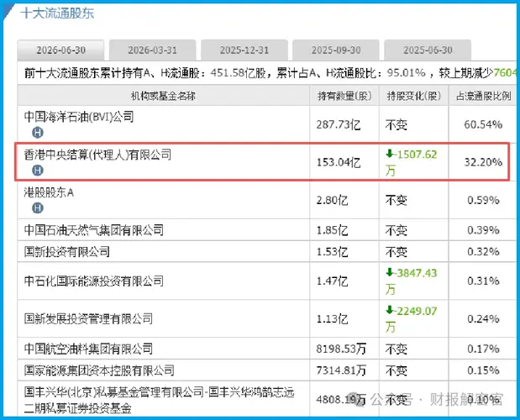Click the 0.15% ratio cell
This screenshot has width=520, height=420.
click(x=483, y=370)
